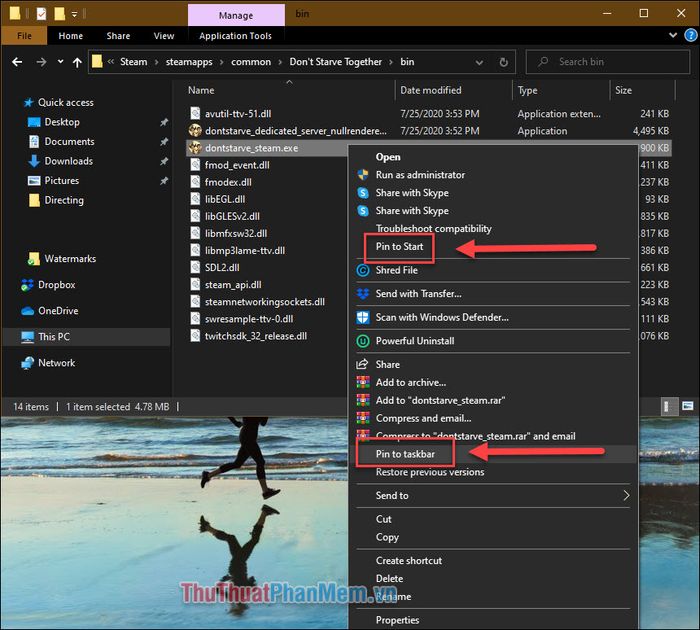700x630 pixels.
Task: Open the File tab
Action: coord(24,36)
